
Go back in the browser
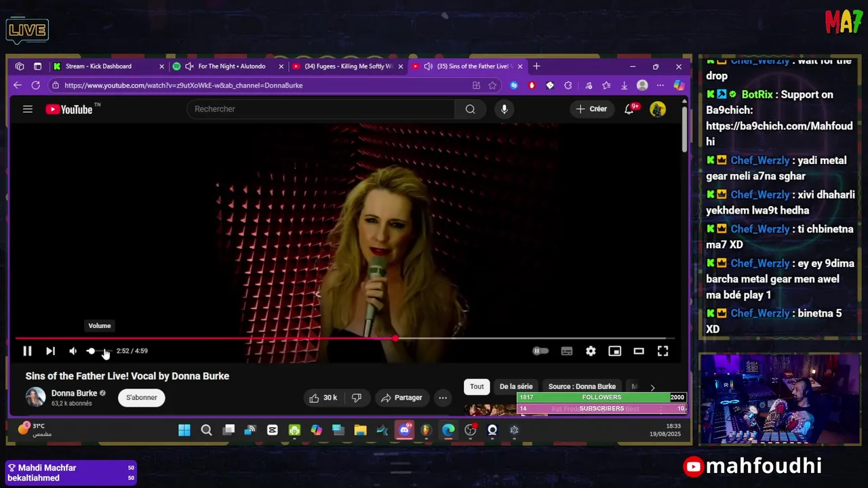tap(18, 85)
